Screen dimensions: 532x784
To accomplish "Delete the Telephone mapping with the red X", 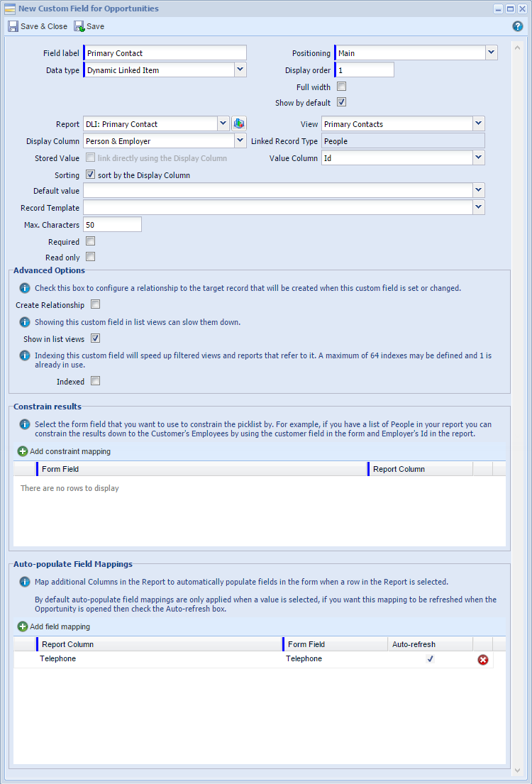I will pyautogui.click(x=482, y=660).
